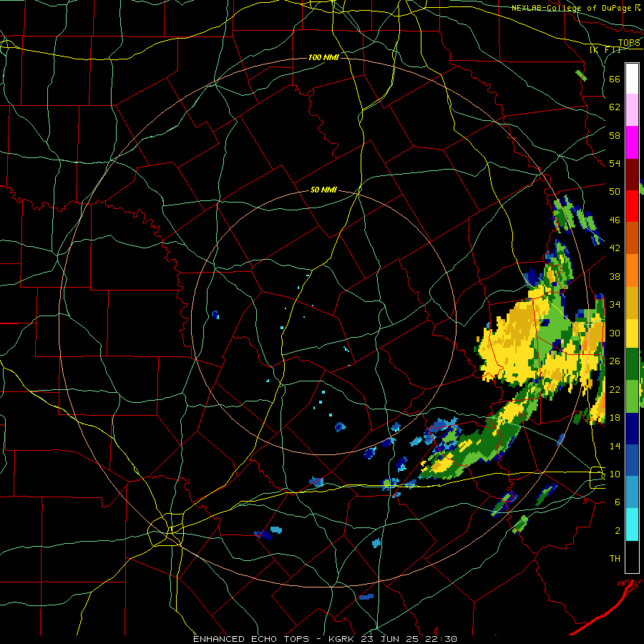Click the yellow 30 kft legend swatch
Viewport: 644px width, 644px height.
pos(632,333)
